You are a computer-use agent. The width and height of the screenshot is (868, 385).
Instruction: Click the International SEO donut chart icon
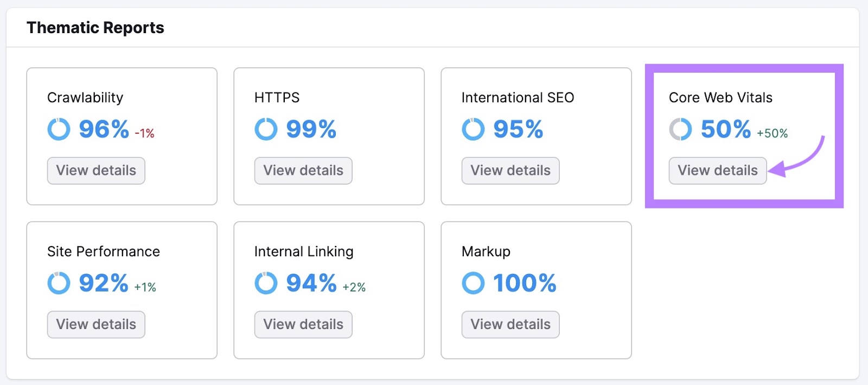click(x=473, y=129)
